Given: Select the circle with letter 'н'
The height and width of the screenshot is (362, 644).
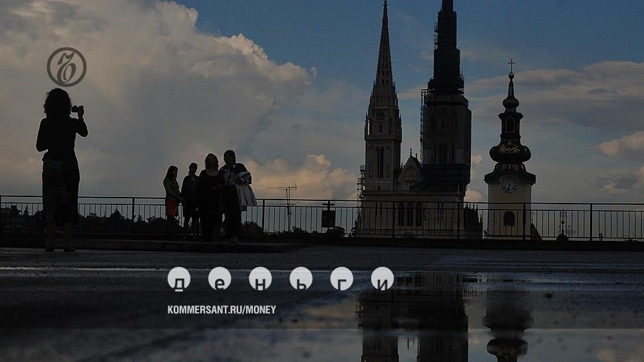Looking at the screenshot, I should [260, 279].
